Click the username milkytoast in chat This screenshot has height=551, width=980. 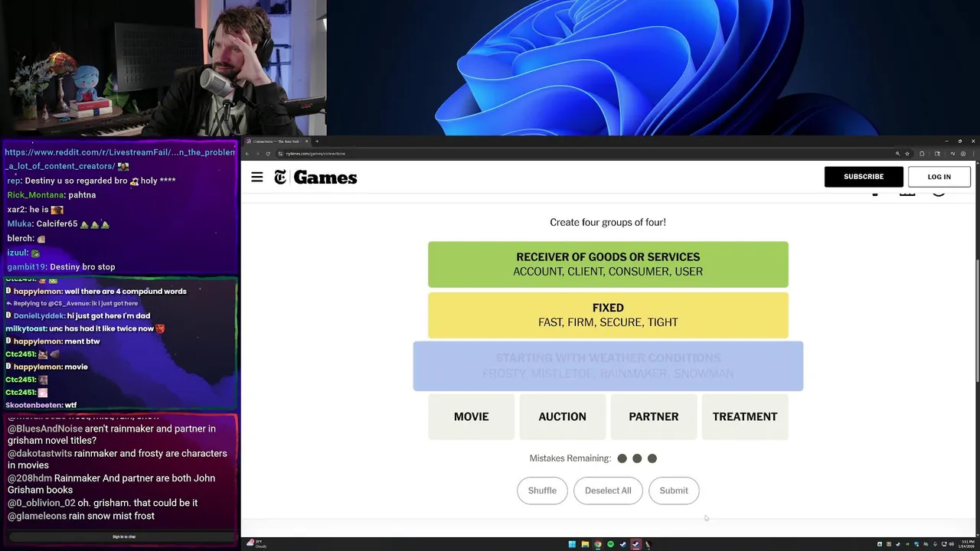coord(26,328)
